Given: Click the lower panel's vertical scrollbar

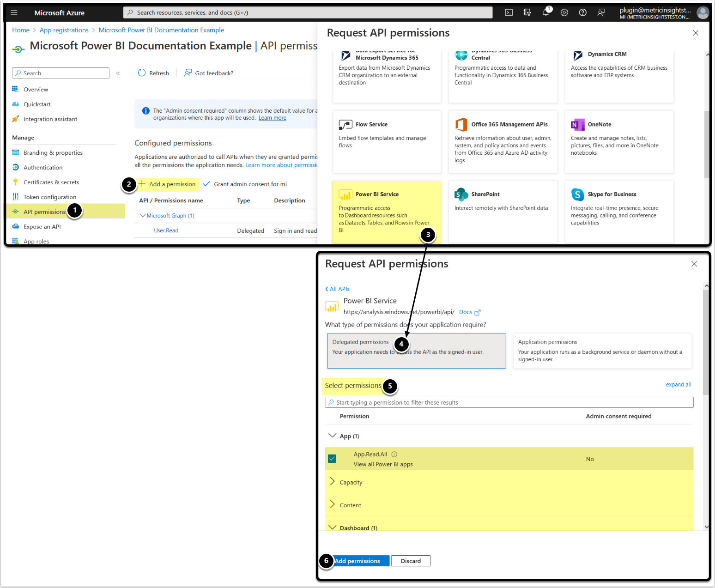Looking at the screenshot, I should click(x=706, y=342).
